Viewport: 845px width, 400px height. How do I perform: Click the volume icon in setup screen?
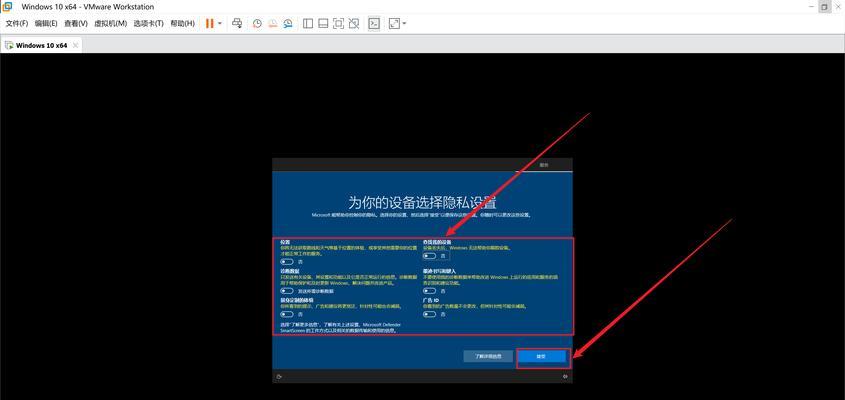point(565,377)
